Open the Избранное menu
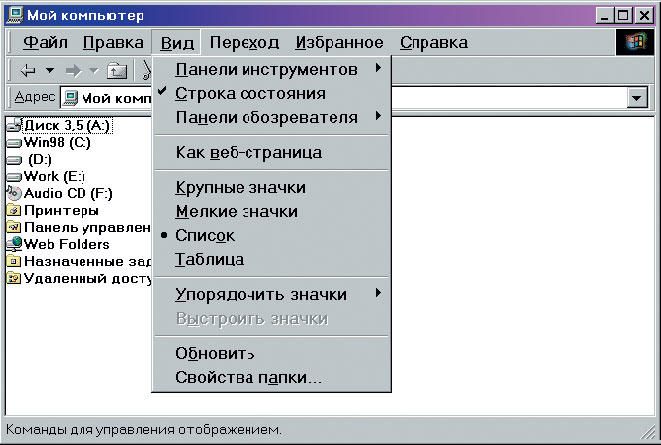Screen dimensions: 661x445 tap(339, 43)
